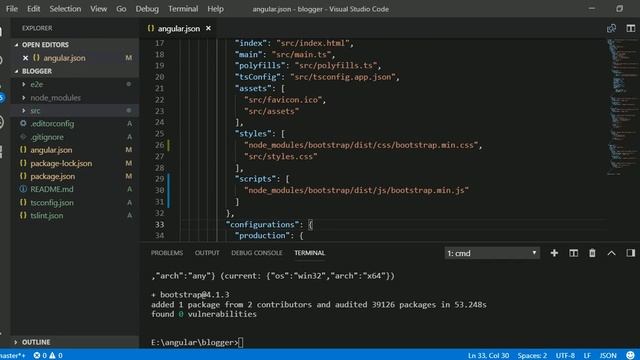
Task: Click the editor minimap
Action: (x=623, y=107)
